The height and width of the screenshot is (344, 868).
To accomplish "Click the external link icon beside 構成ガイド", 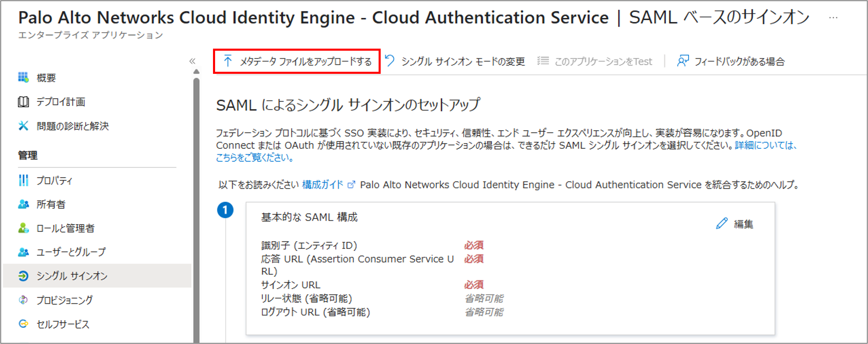I will click(351, 185).
